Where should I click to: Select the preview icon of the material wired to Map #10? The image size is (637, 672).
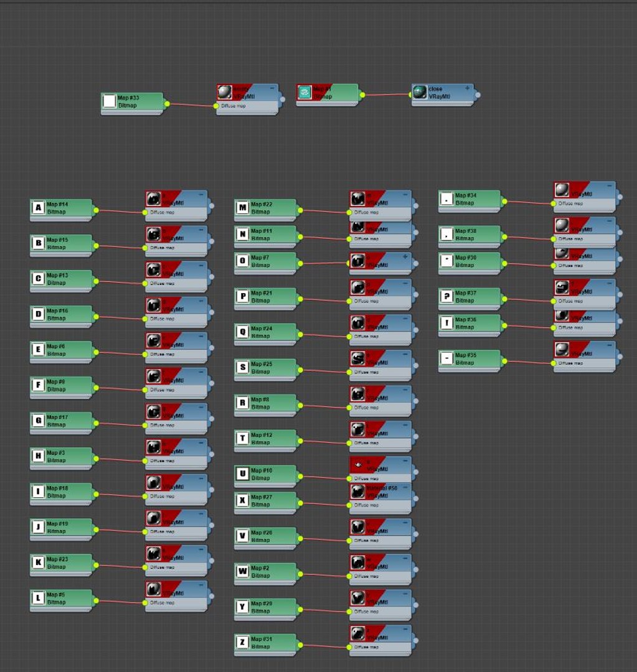point(358,465)
